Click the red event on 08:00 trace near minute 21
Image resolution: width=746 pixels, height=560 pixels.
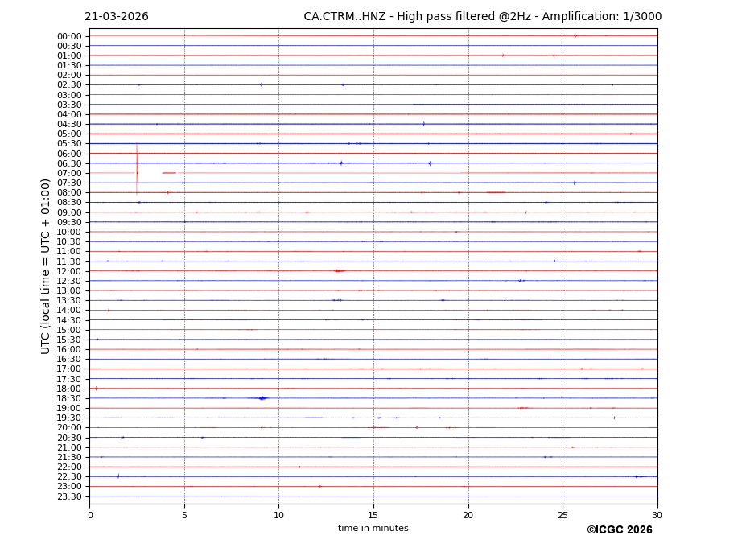(x=496, y=192)
